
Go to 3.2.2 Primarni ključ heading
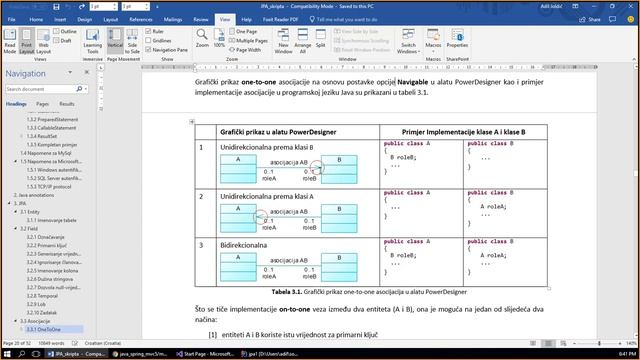pos(47,246)
